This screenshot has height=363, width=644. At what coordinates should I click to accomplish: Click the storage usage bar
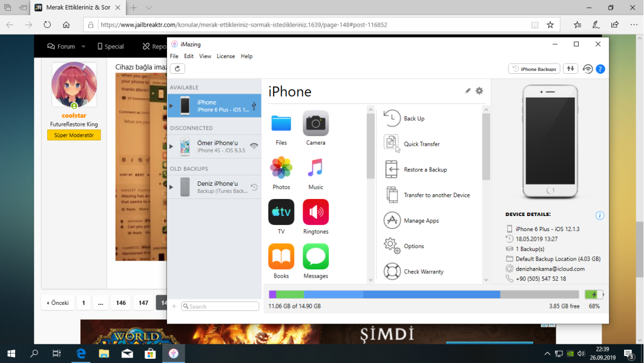[424, 295]
